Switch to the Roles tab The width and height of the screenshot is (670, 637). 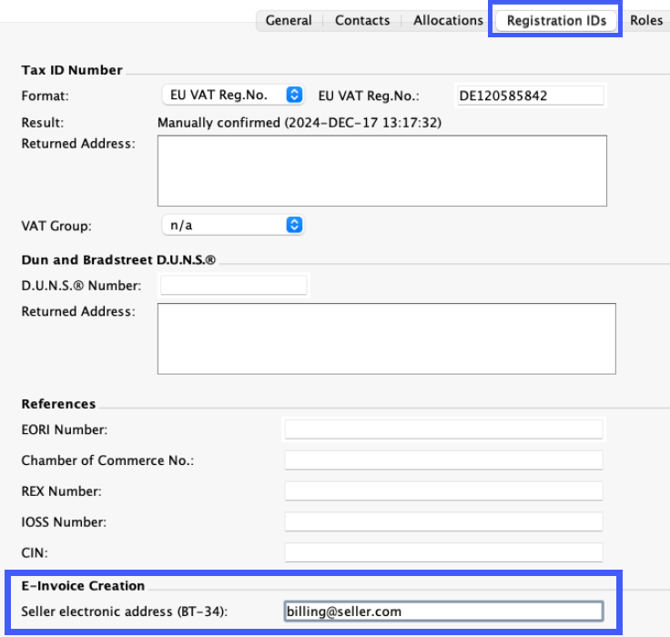[x=646, y=21]
